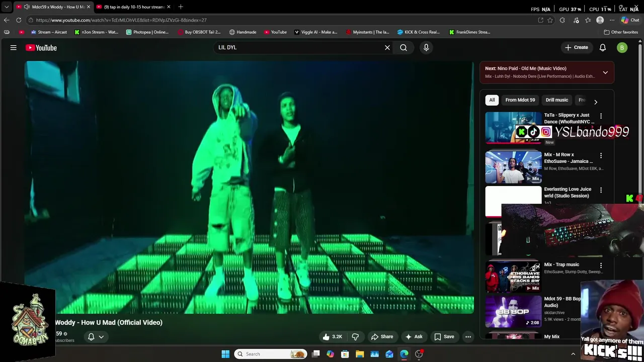The height and width of the screenshot is (362, 644).
Task: Add this page to favorites star
Action: click(x=550, y=20)
